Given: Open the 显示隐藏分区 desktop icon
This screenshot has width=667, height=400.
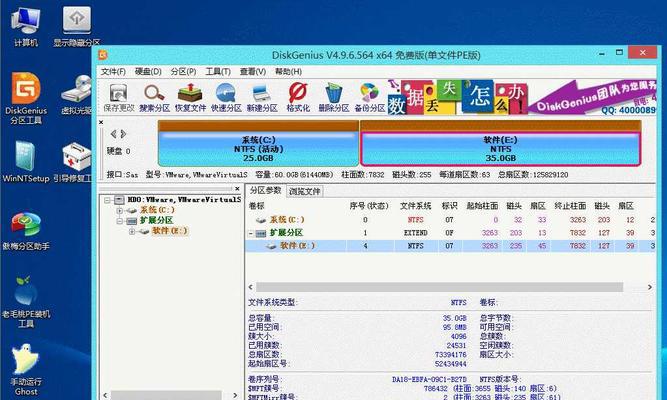Looking at the screenshot, I should click(77, 26).
